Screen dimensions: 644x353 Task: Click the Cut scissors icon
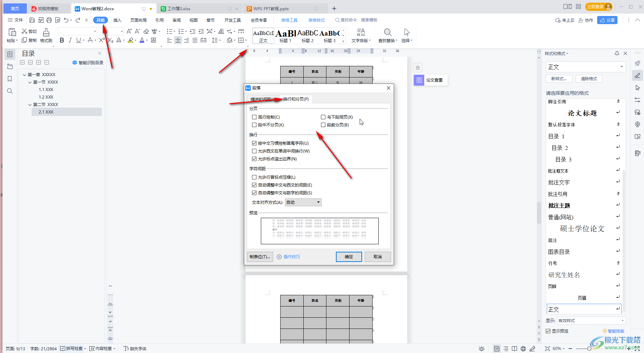pos(24,31)
